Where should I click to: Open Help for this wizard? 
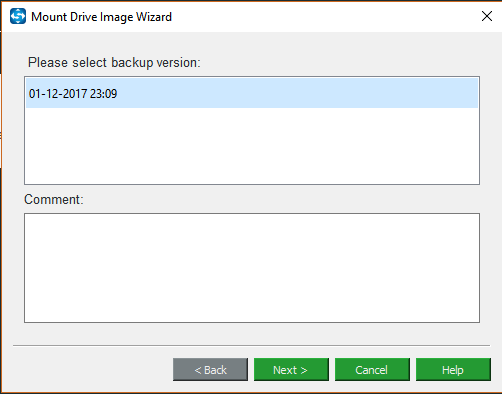(453, 370)
